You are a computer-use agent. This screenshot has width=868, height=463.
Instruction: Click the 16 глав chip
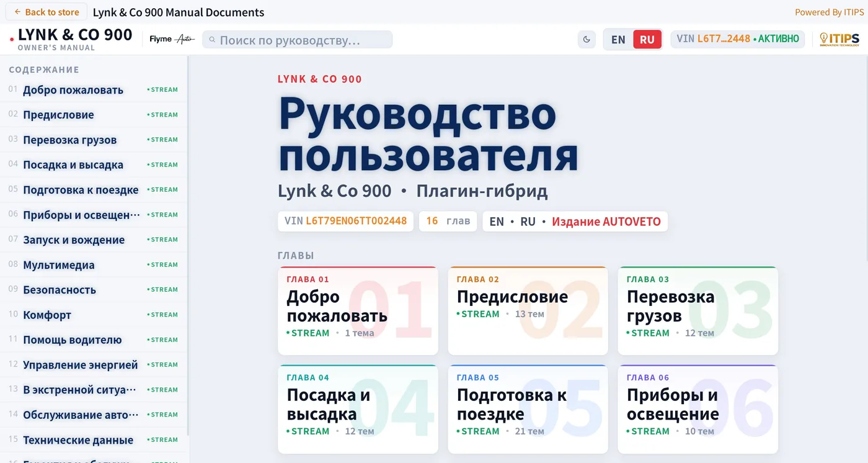448,221
